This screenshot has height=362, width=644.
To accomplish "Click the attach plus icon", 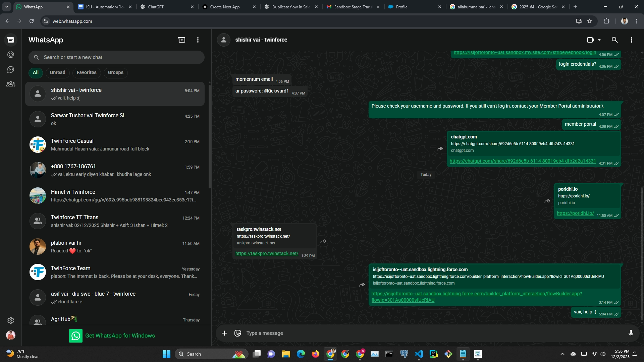I will (x=224, y=333).
